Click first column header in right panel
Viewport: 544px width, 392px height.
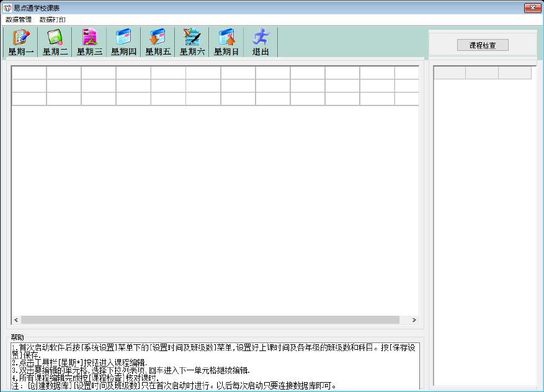pos(450,73)
